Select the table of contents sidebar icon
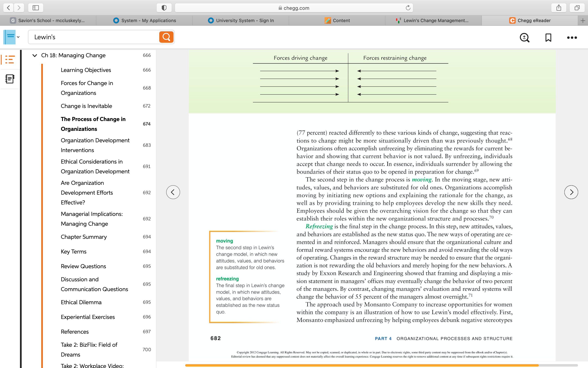 [x=10, y=60]
